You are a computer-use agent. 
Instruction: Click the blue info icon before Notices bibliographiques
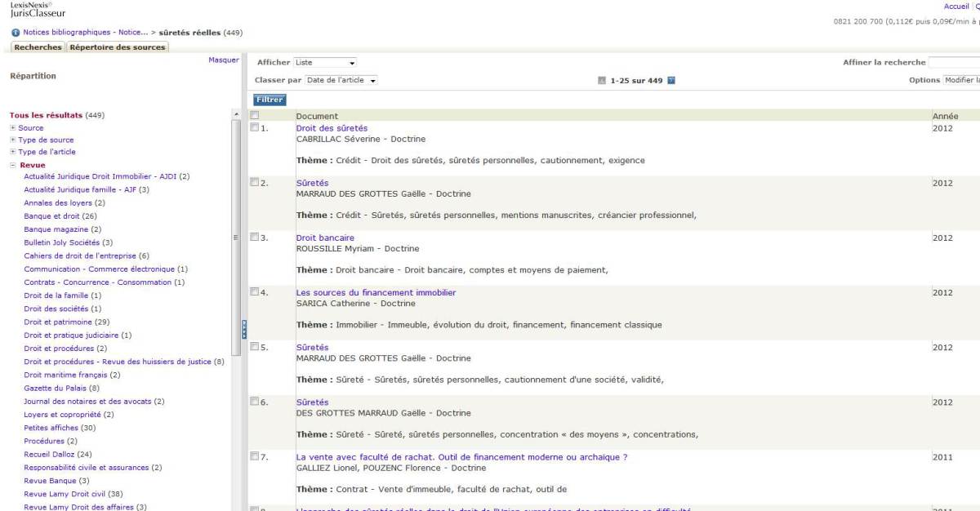point(16,33)
